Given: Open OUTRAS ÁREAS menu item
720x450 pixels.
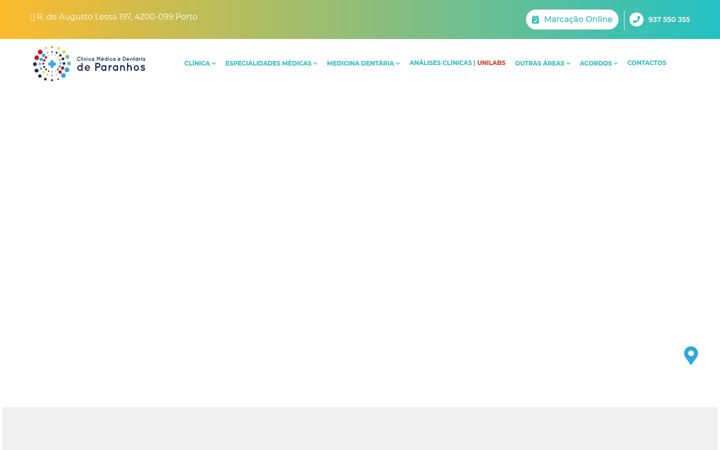Looking at the screenshot, I should pyautogui.click(x=542, y=63).
